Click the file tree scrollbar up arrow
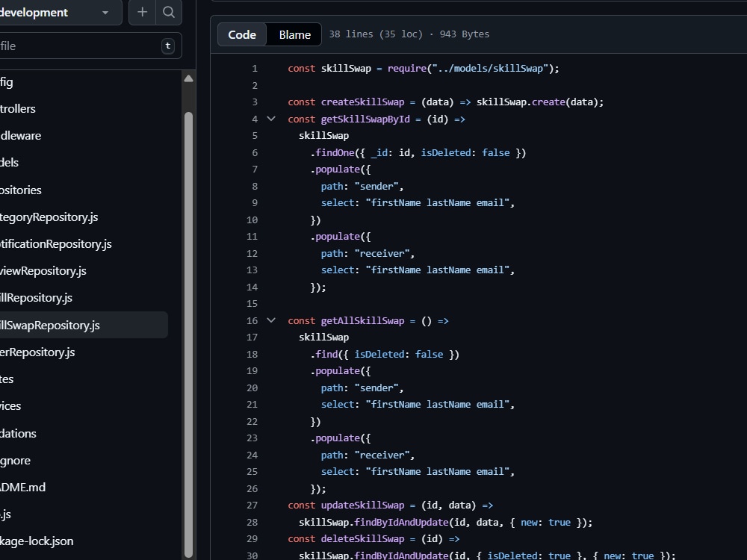This screenshot has height=560, width=747. coord(189,78)
